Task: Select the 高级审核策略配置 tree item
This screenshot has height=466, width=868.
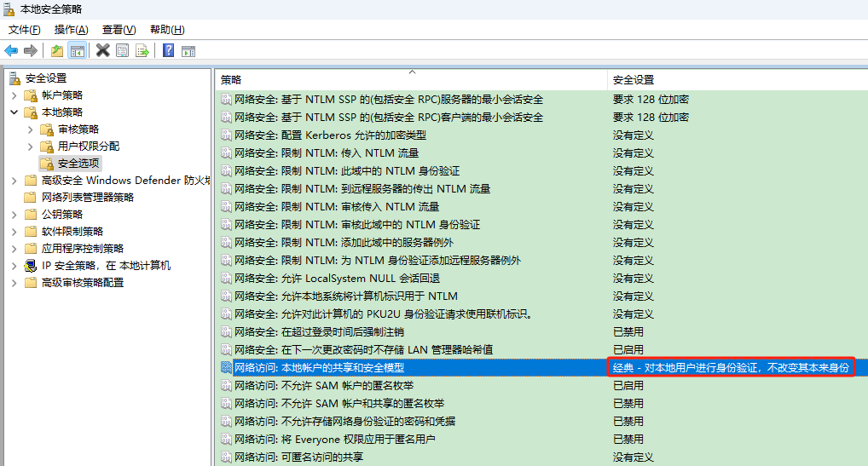Action: click(x=83, y=283)
